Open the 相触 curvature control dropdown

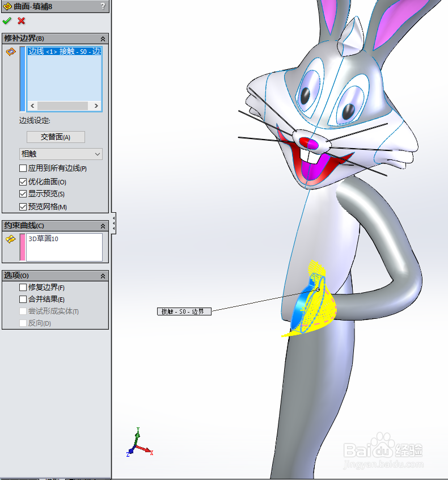pos(61,154)
